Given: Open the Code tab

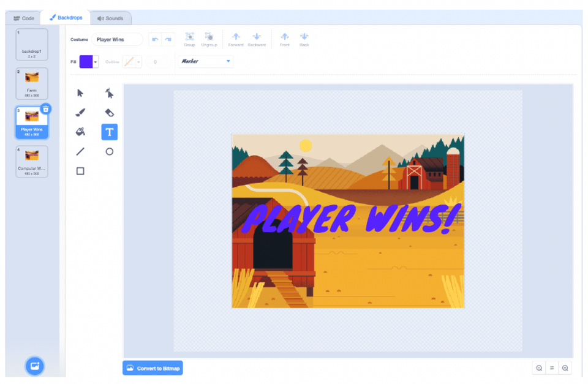Looking at the screenshot, I should pyautogui.click(x=24, y=18).
